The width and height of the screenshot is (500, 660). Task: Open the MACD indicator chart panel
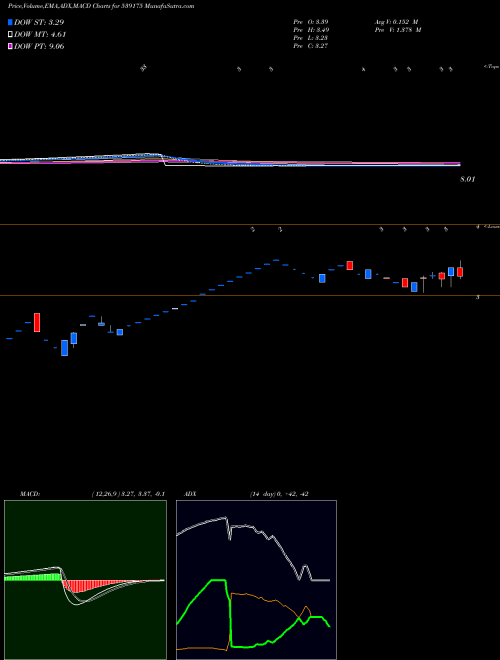(85, 580)
